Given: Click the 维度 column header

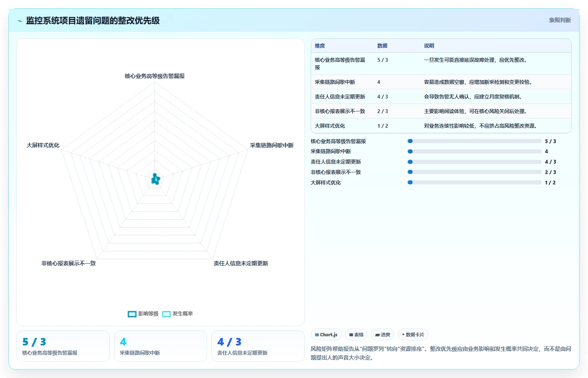Looking at the screenshot, I should (320, 46).
